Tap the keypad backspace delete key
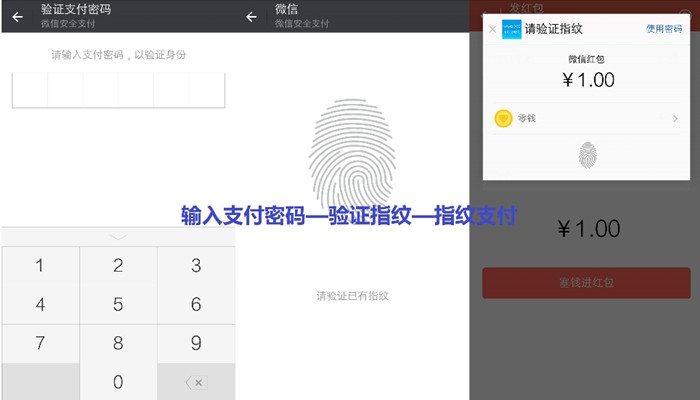Image resolution: width=700 pixels, height=400 pixels. tap(196, 382)
